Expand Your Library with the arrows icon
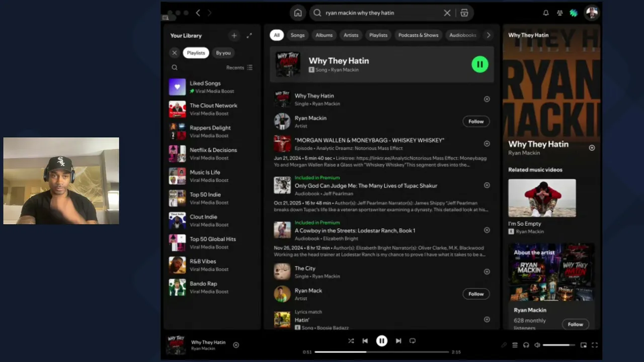The height and width of the screenshot is (362, 644). [x=249, y=36]
